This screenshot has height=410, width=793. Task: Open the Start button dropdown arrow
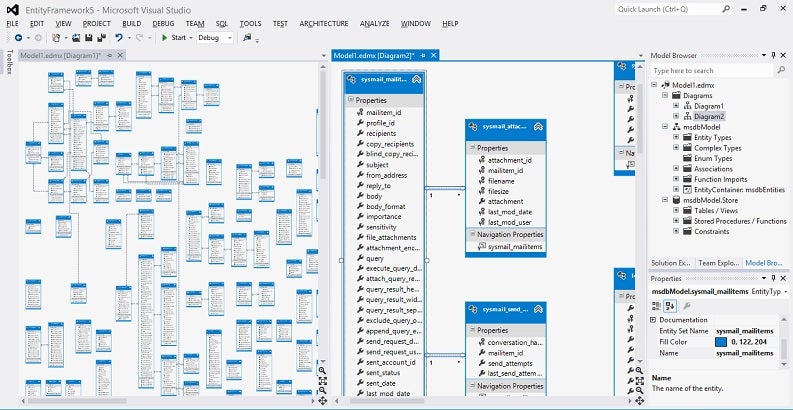[x=191, y=38]
